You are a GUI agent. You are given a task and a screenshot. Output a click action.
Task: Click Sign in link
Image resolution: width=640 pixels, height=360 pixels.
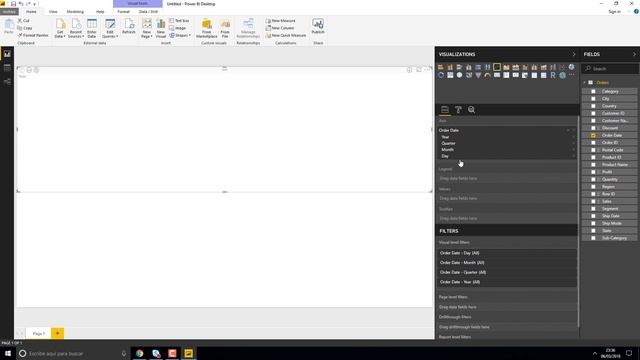[614, 11]
